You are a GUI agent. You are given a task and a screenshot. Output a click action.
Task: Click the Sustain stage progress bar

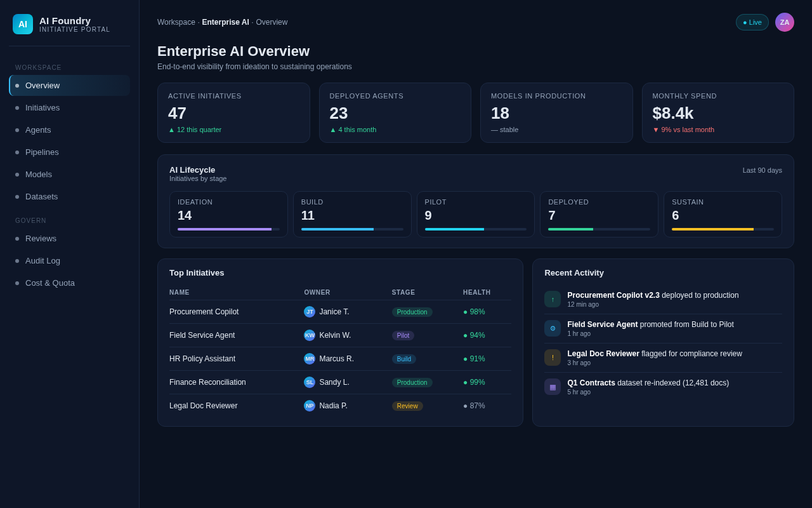723,229
